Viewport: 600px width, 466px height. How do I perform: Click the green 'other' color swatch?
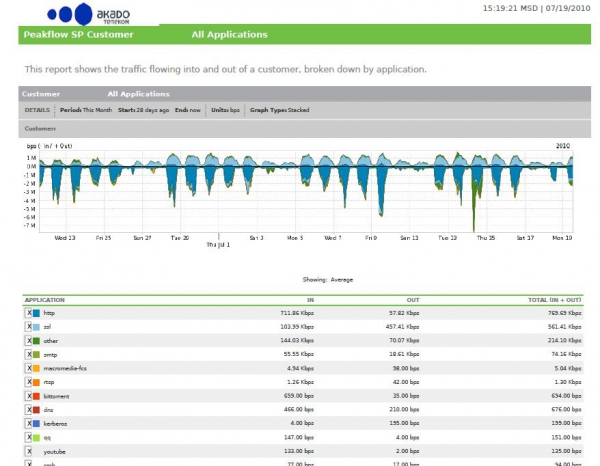click(36, 341)
